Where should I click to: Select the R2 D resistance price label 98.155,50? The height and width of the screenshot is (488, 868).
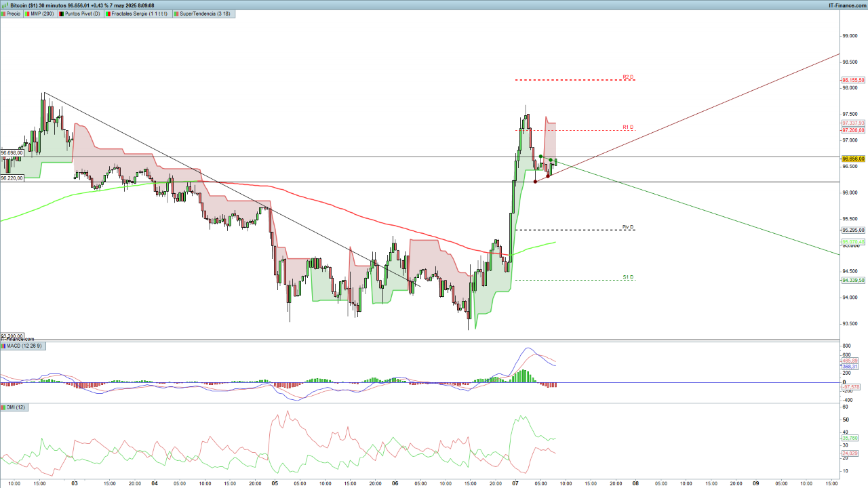click(853, 80)
